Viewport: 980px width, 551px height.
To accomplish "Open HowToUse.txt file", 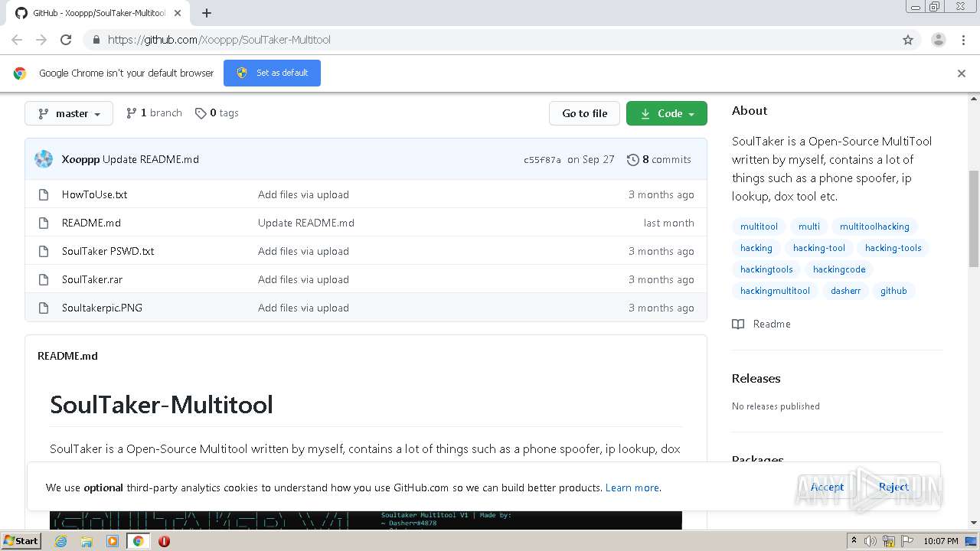I will (x=94, y=194).
